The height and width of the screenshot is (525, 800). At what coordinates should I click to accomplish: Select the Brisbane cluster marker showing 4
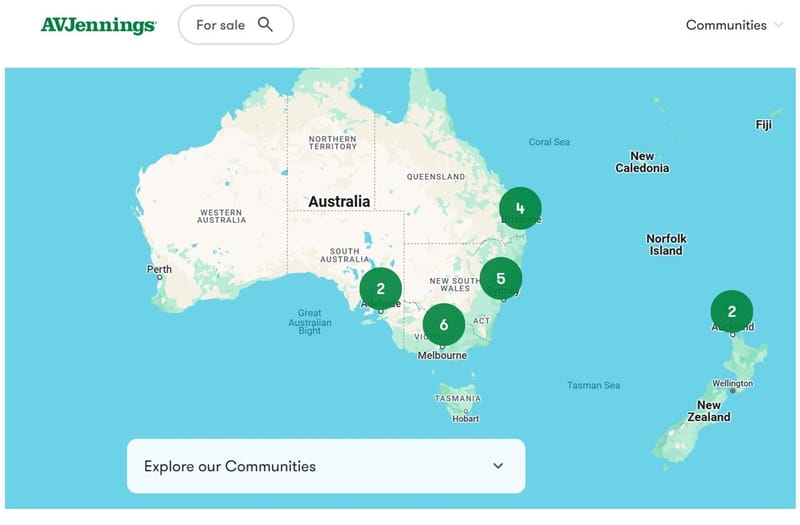[520, 208]
